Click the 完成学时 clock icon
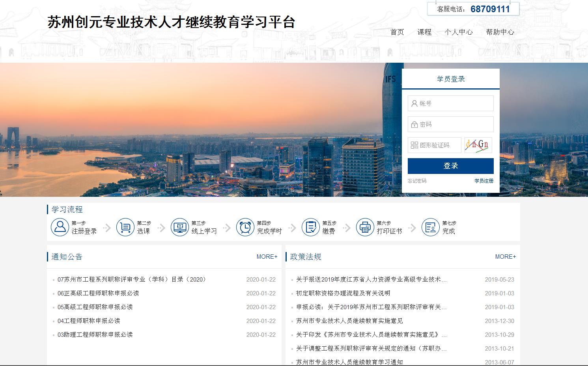The image size is (588, 366). pos(245,227)
